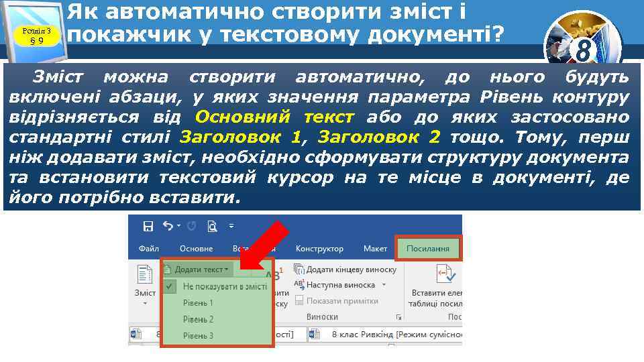
Task: Click the Зміст table of contents icon
Action: click(x=145, y=275)
